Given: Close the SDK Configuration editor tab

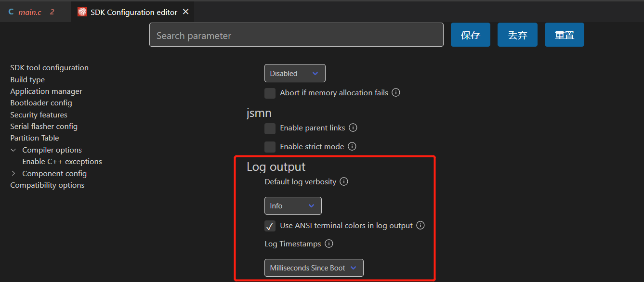Looking at the screenshot, I should click(x=186, y=12).
